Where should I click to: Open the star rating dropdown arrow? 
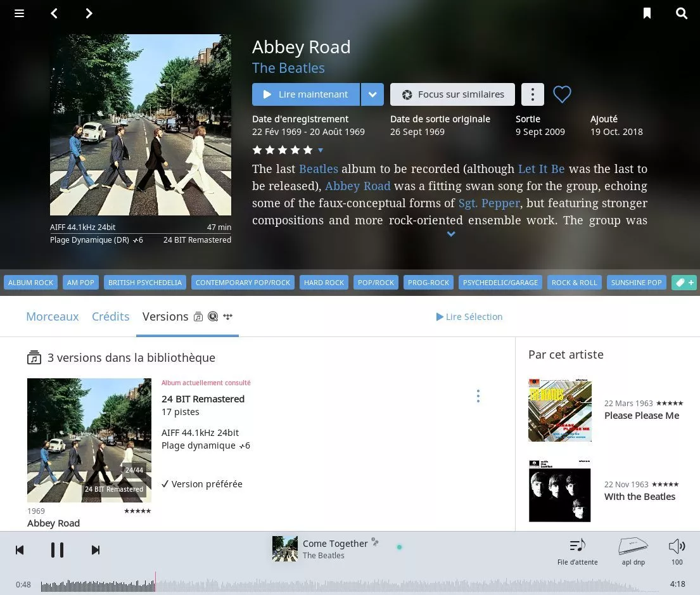point(320,150)
